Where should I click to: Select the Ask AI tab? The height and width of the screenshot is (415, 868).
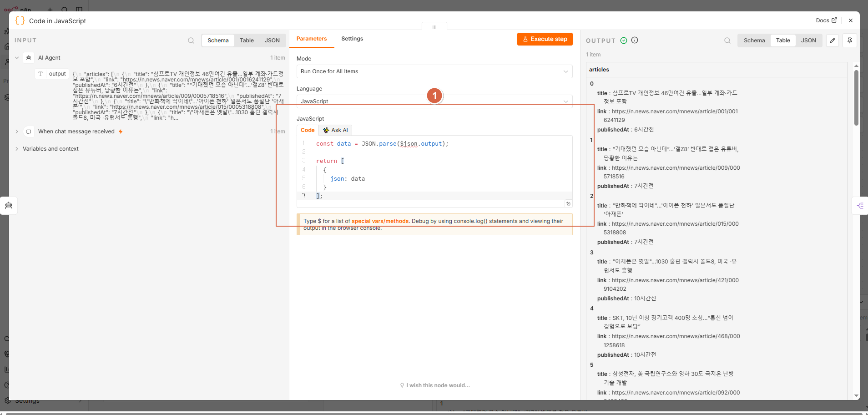(x=335, y=130)
